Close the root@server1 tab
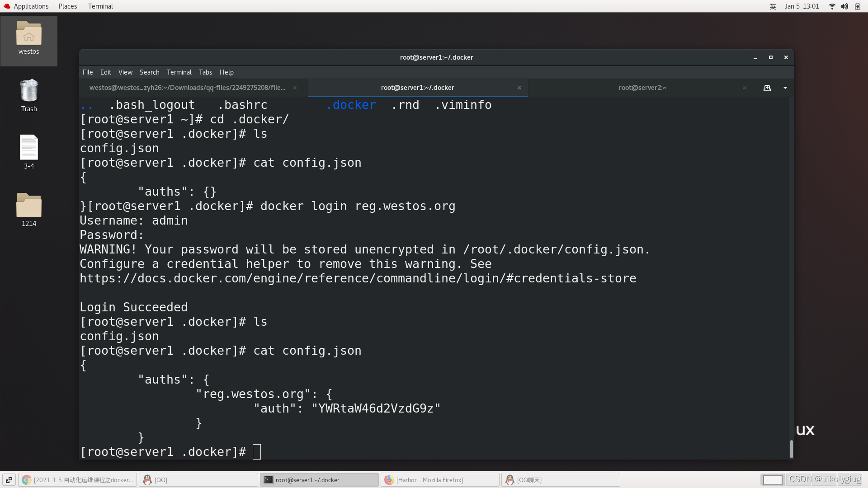Image resolution: width=868 pixels, height=488 pixels. click(519, 88)
